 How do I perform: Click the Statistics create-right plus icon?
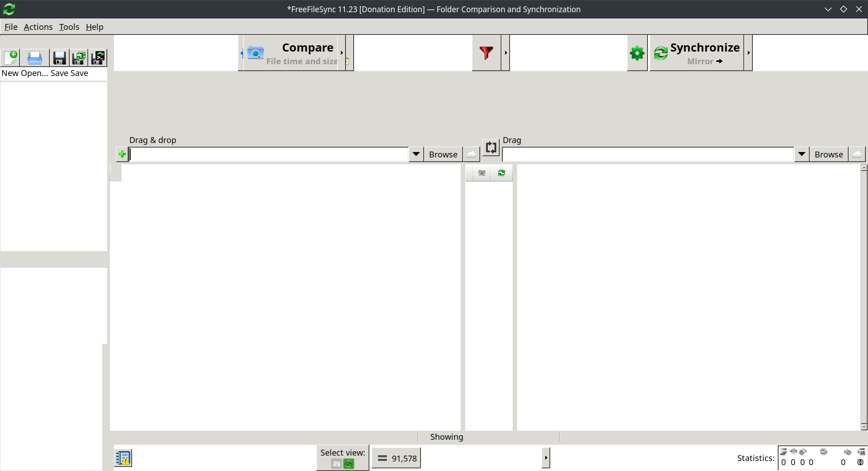point(848,452)
